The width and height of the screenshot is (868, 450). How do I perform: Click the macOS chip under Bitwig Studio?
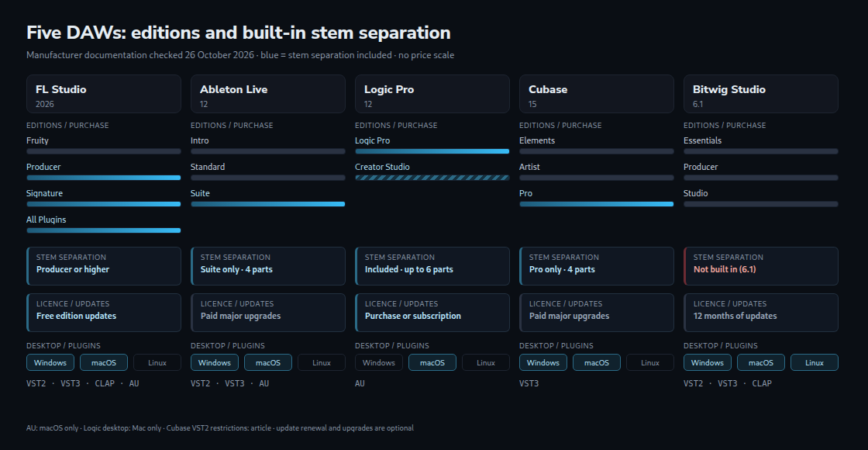click(x=761, y=362)
